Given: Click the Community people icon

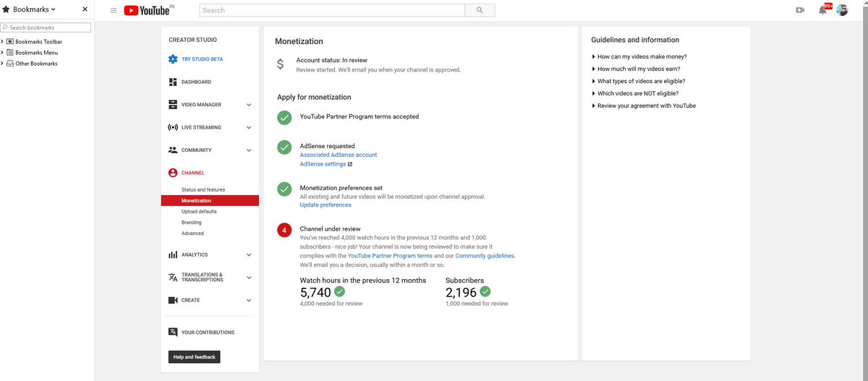Looking at the screenshot, I should point(173,150).
